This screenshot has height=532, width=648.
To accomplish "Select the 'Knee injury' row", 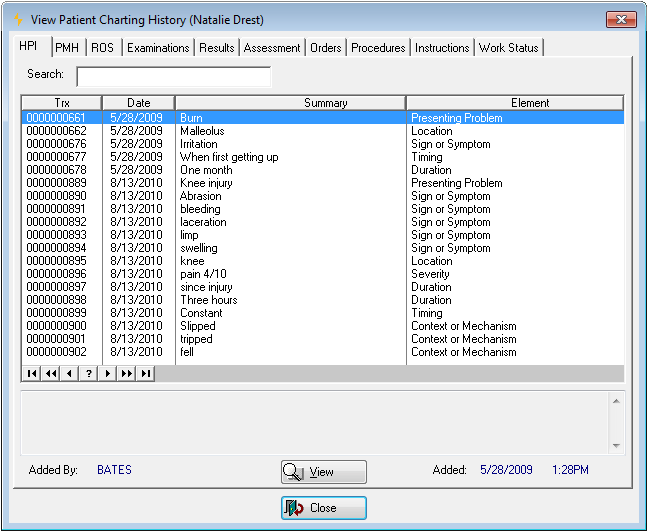I will pyautogui.click(x=322, y=183).
